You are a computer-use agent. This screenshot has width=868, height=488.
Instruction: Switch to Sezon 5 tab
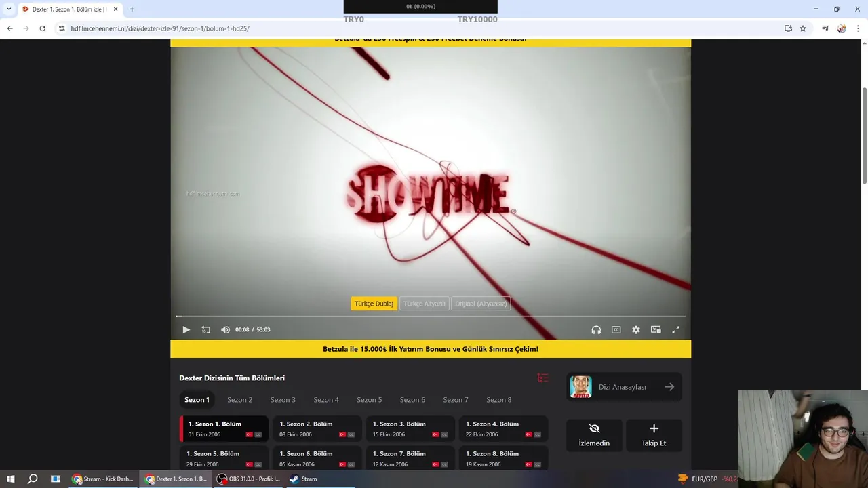[369, 400]
